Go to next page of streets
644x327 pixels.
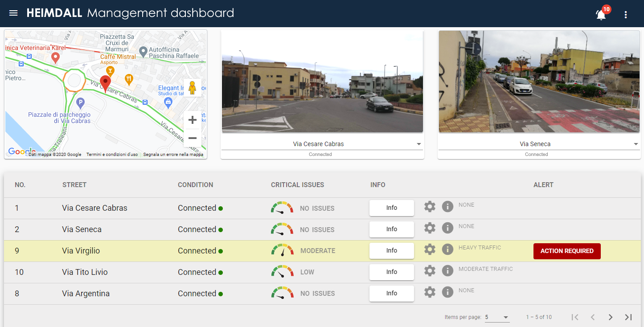click(611, 317)
